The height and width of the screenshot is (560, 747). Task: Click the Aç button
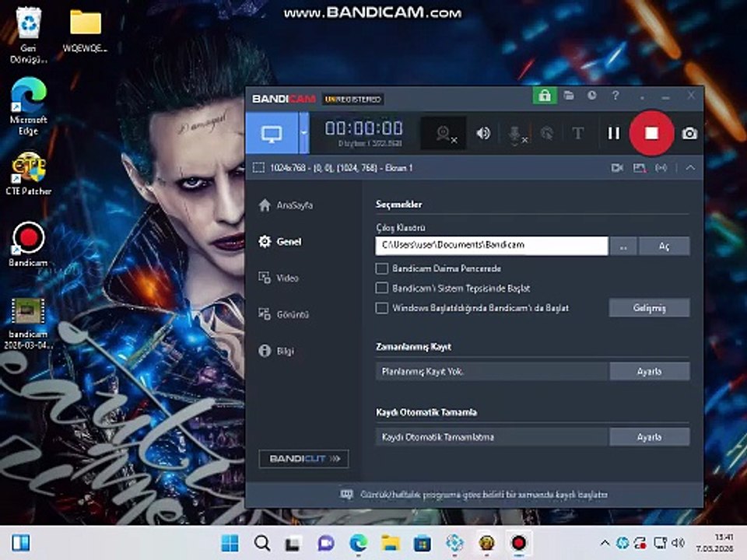664,247
